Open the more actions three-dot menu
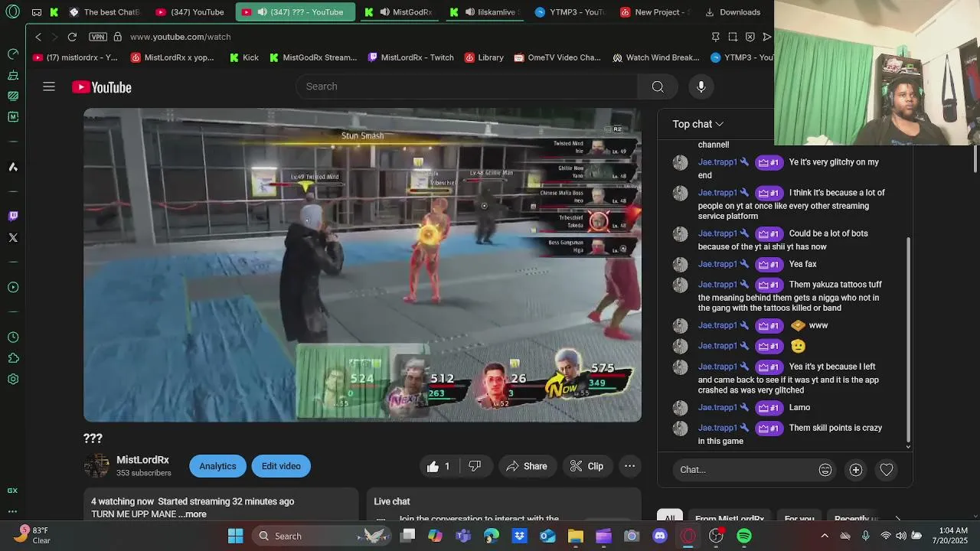The width and height of the screenshot is (980, 551). (x=629, y=466)
